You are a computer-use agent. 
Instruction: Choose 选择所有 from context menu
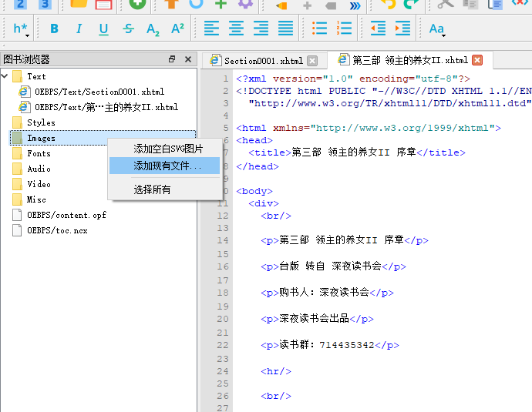click(x=164, y=189)
